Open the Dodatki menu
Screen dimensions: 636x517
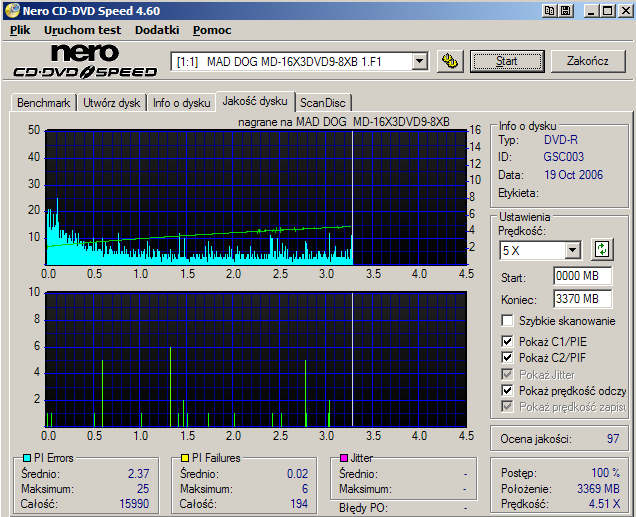click(157, 30)
